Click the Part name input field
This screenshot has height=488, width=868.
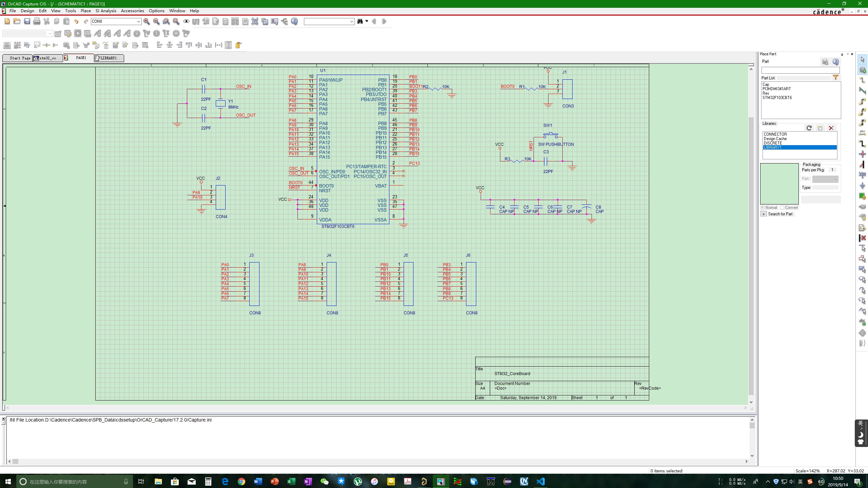point(800,70)
